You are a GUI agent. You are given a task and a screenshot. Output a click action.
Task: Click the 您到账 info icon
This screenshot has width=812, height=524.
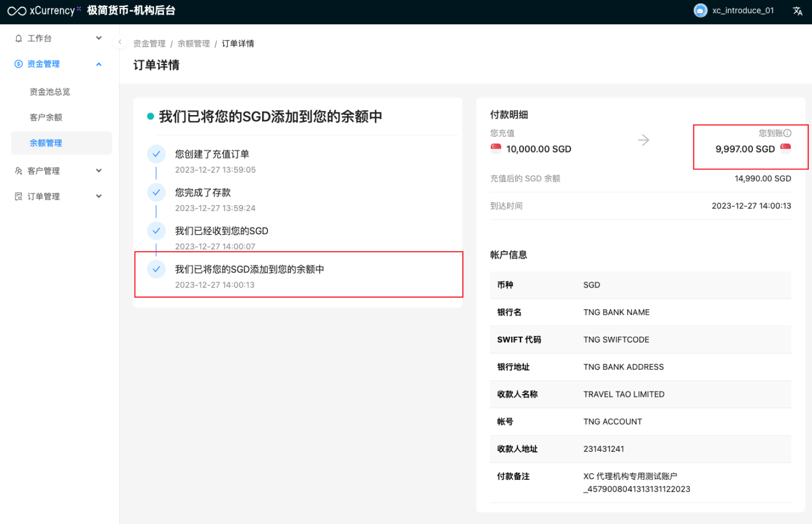click(x=787, y=134)
